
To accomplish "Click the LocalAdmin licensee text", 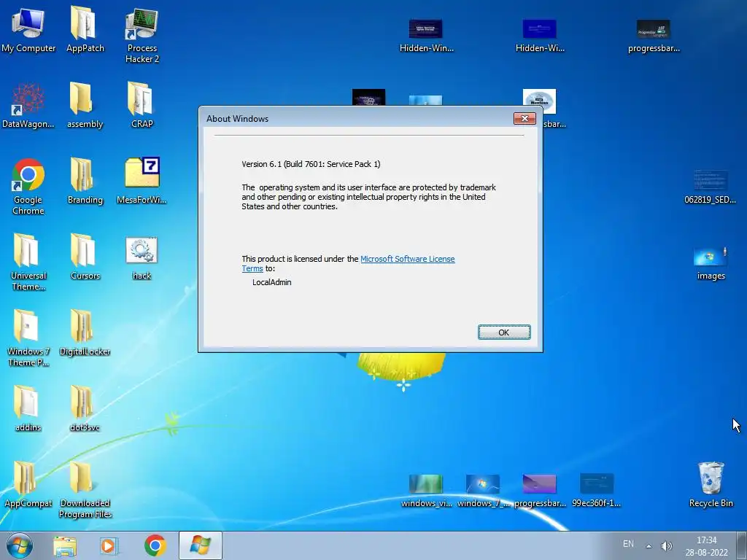I will (x=271, y=282).
